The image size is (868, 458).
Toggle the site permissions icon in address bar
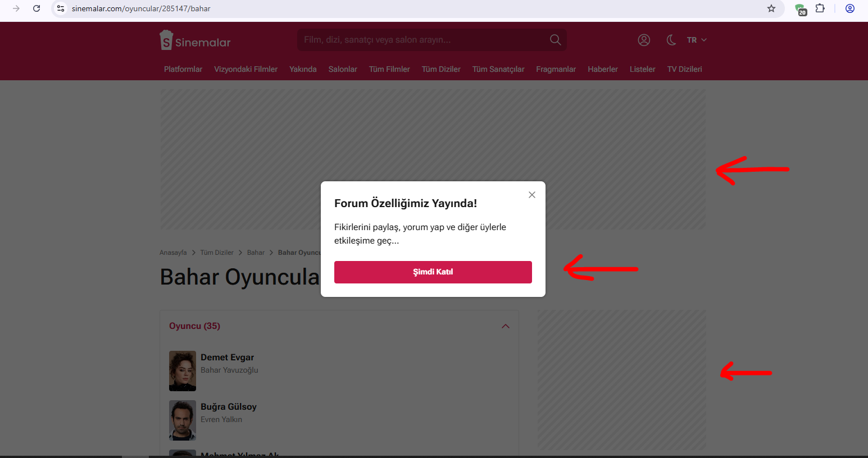(x=60, y=9)
